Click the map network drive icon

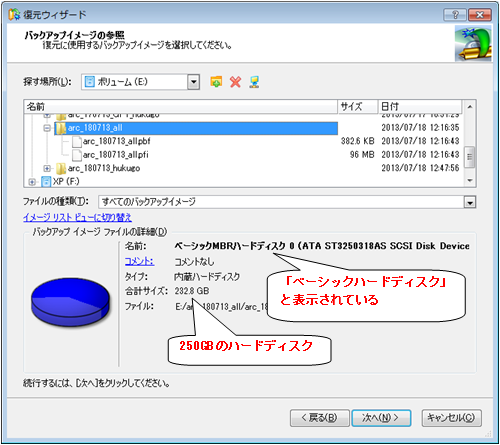[x=254, y=82]
